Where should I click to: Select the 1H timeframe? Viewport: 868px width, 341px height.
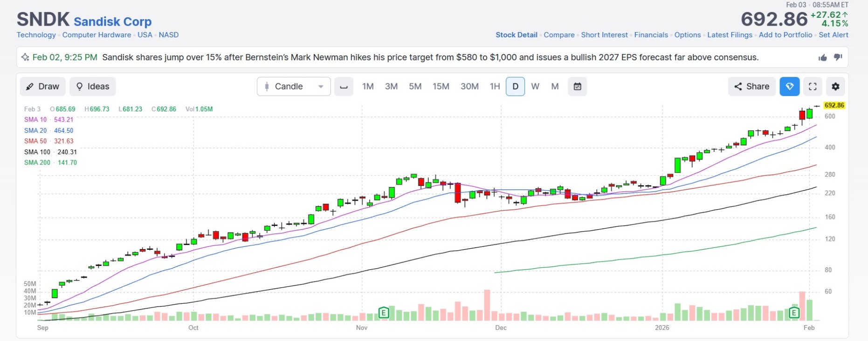[495, 87]
